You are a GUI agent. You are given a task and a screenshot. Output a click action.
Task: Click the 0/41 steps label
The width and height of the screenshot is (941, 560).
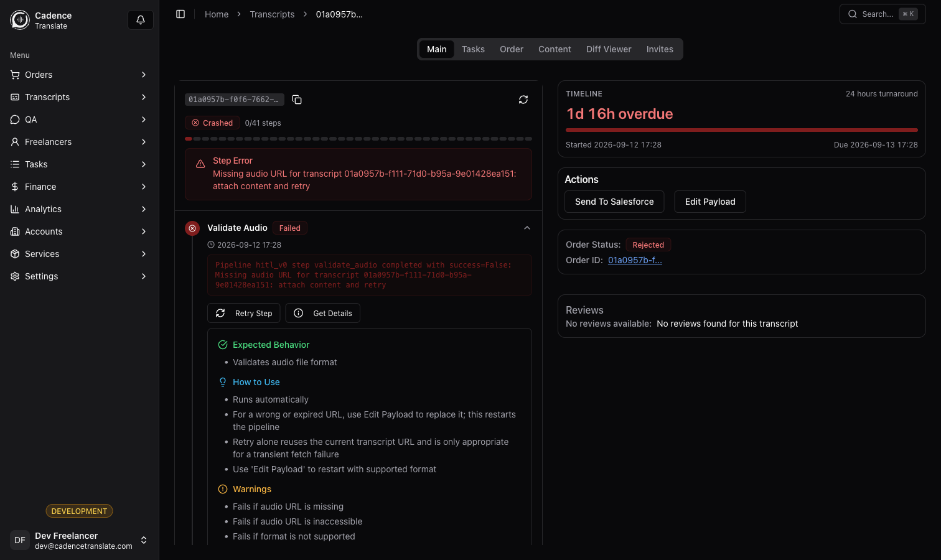pos(263,123)
